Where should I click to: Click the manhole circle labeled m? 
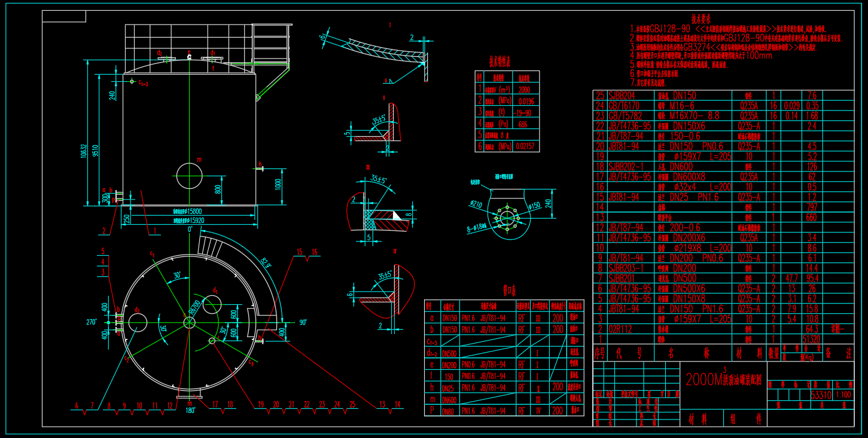(189, 175)
